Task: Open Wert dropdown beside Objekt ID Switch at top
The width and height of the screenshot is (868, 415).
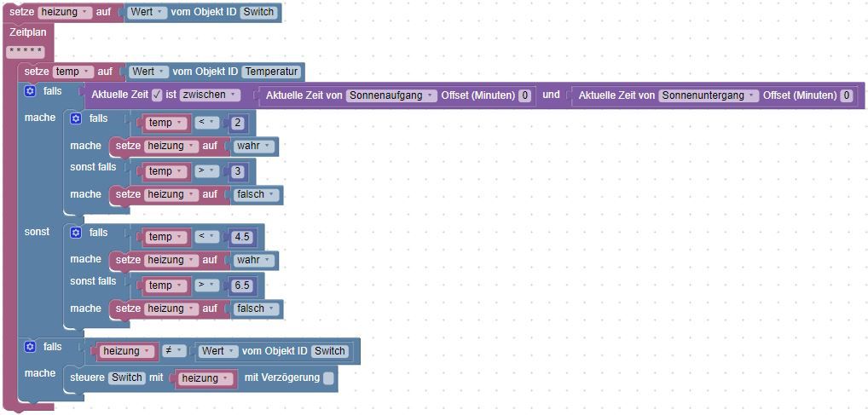Action: pos(147,12)
